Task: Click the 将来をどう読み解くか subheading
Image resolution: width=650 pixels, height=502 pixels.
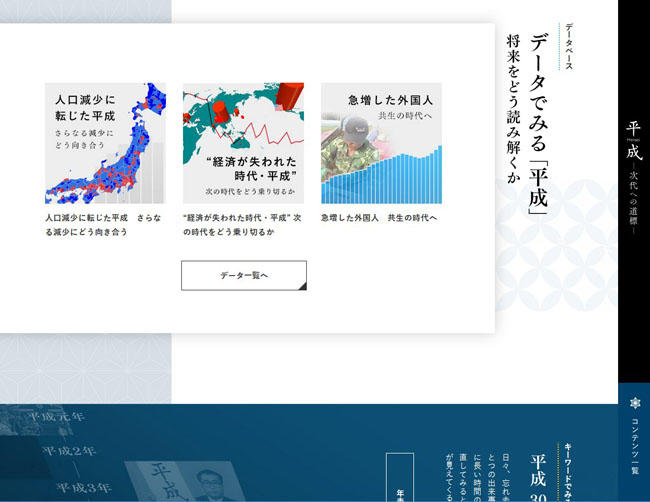Action: [513, 110]
